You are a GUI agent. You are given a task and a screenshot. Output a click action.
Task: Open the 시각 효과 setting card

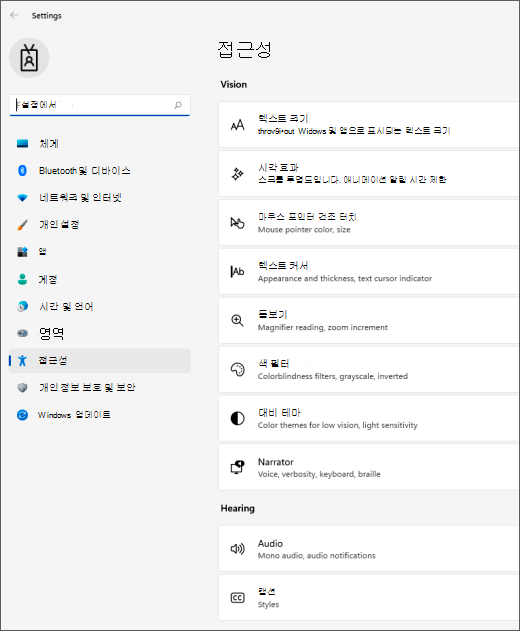pos(369,174)
